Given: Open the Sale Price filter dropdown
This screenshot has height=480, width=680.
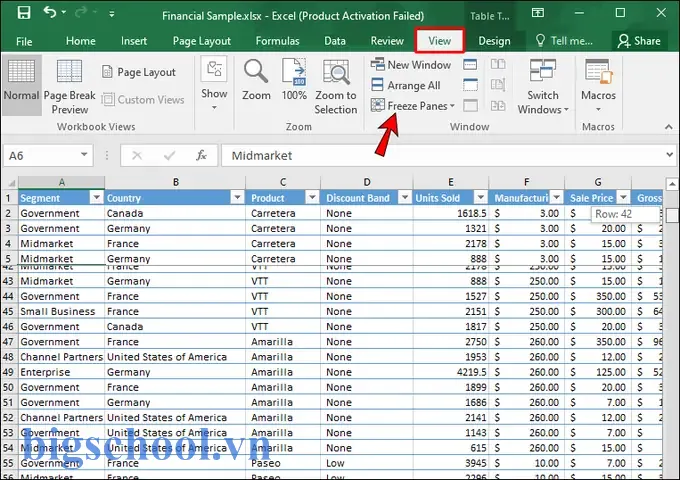Looking at the screenshot, I should click(623, 198).
